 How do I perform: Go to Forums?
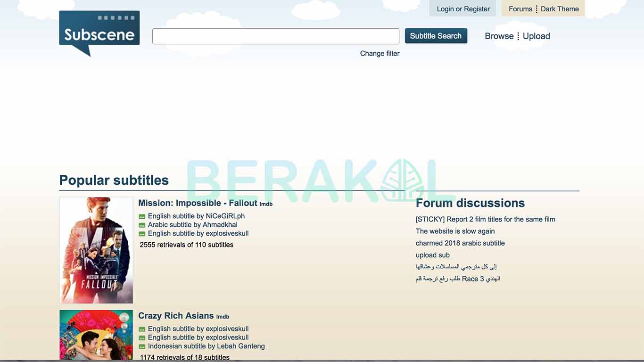520,9
